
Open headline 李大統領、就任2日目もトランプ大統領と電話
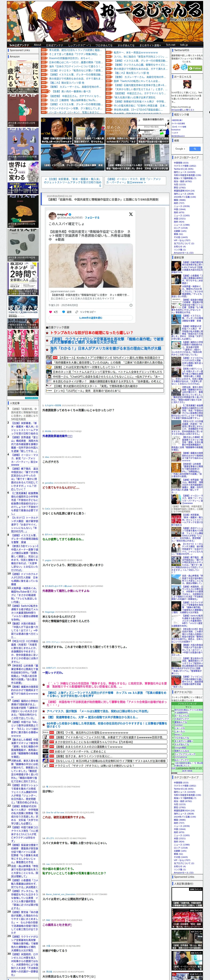(75, 50)
